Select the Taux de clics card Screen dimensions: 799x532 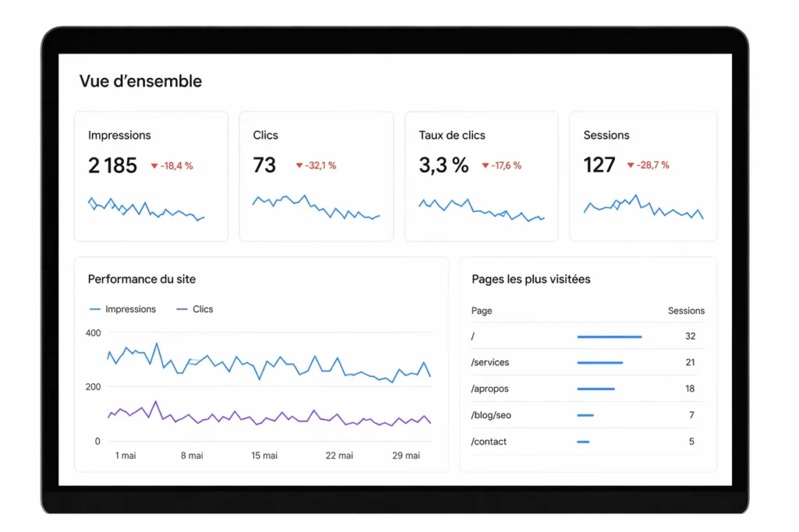pos(481,176)
